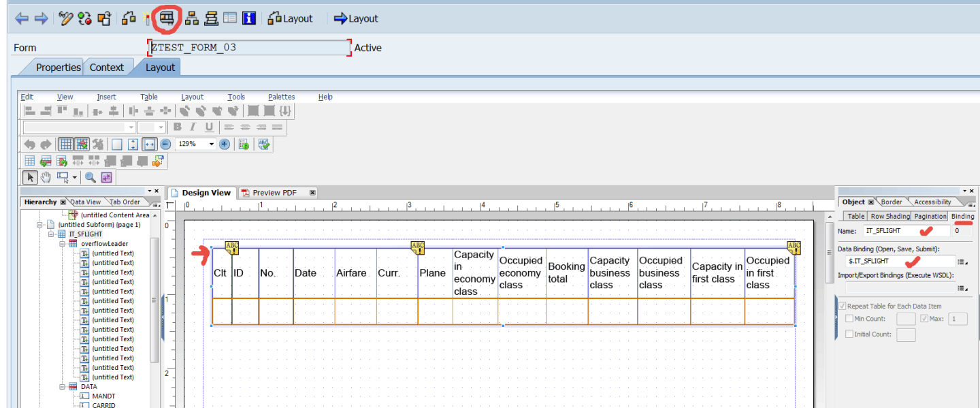Click the display/change pencil icon
This screenshot has width=980, height=408.
(x=66, y=18)
